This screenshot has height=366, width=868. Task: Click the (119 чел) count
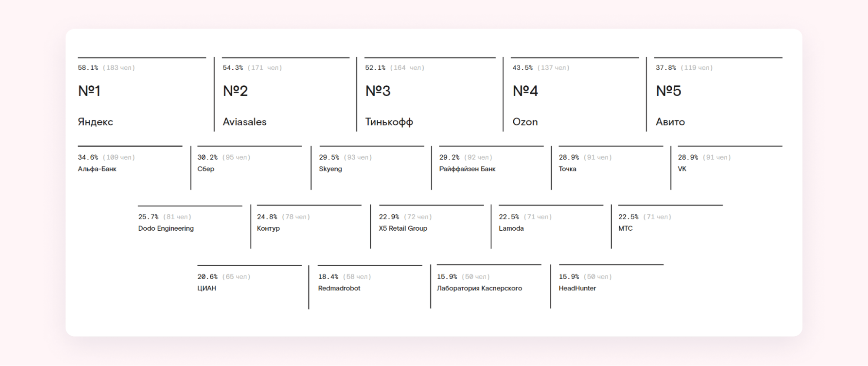[696, 68]
